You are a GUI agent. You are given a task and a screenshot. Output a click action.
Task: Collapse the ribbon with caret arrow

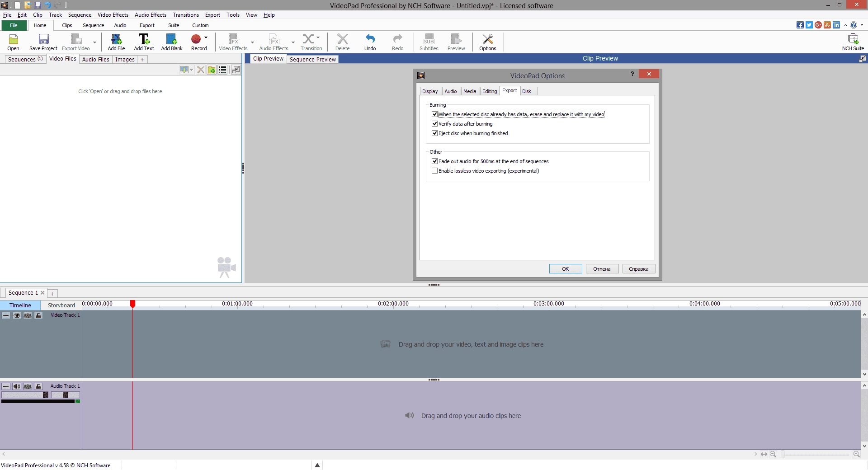(x=845, y=25)
